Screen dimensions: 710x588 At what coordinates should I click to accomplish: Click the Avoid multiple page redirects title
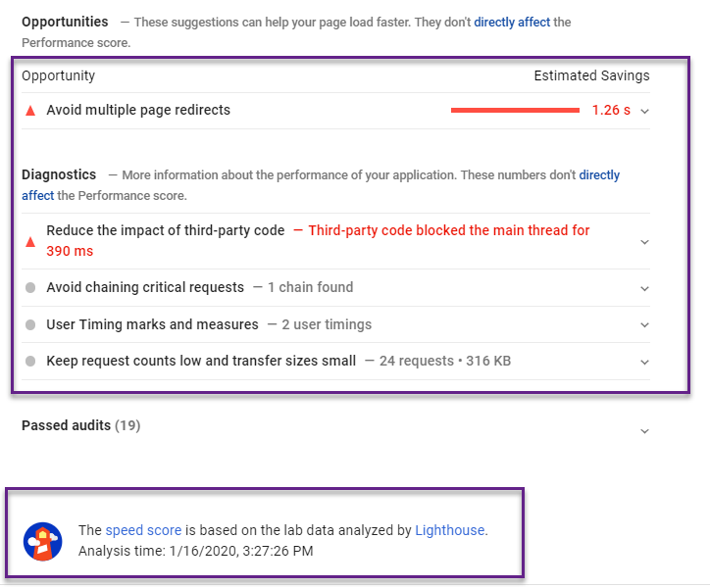138,110
